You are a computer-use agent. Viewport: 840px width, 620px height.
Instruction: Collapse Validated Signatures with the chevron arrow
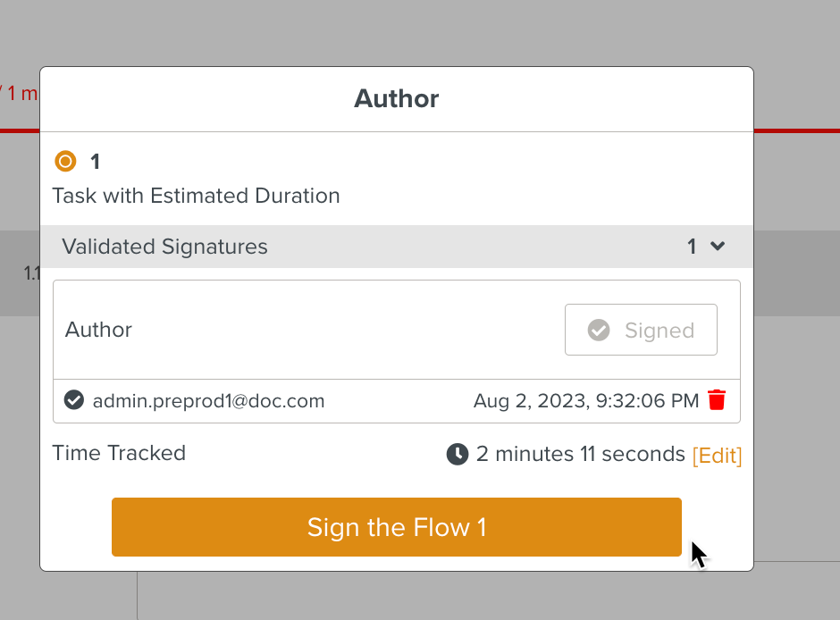(x=718, y=247)
